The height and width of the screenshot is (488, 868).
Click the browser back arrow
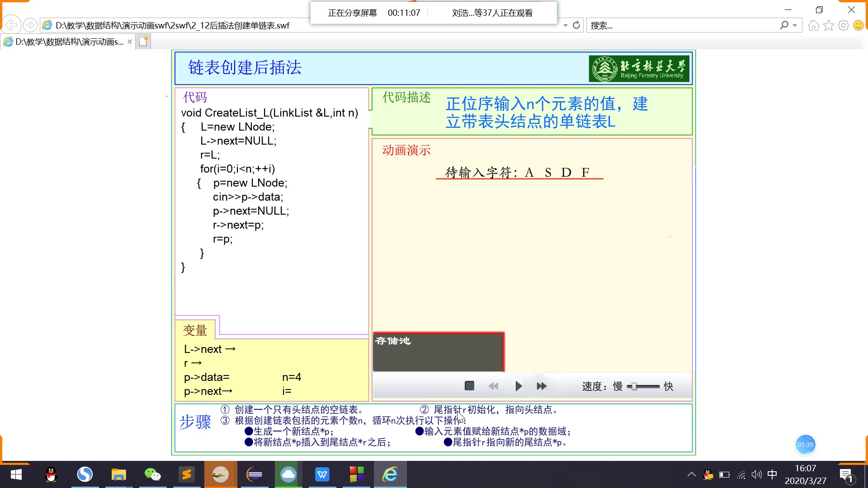(x=11, y=25)
